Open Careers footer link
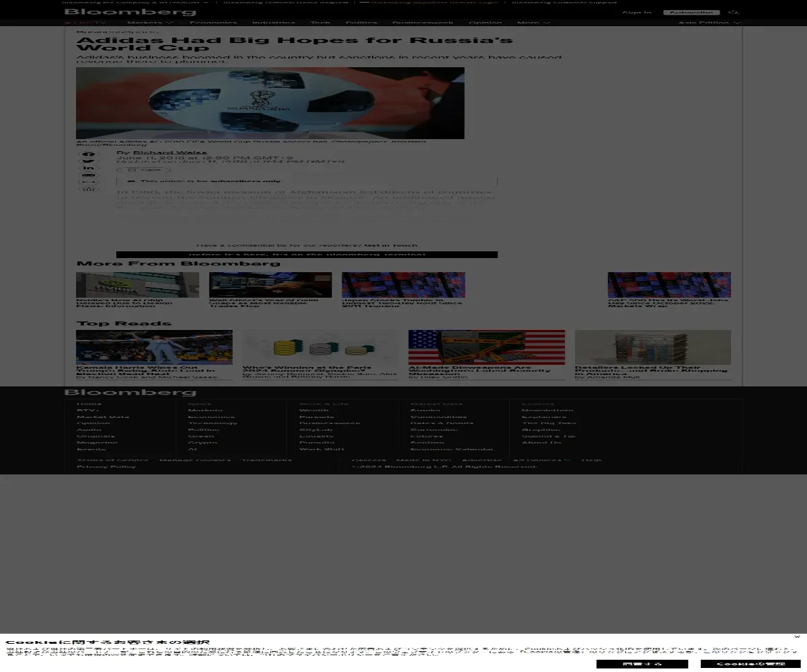 pyautogui.click(x=369, y=460)
